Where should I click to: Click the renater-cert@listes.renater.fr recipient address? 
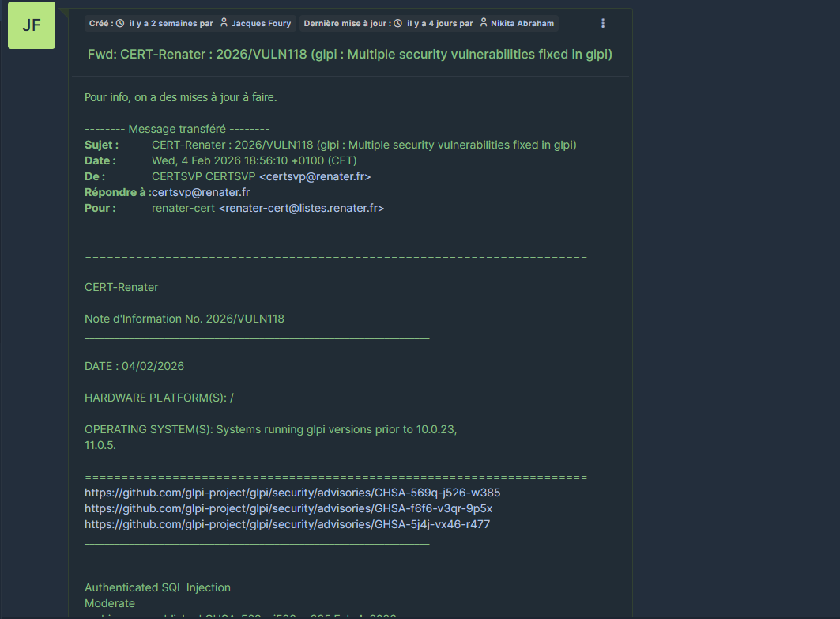[301, 208]
